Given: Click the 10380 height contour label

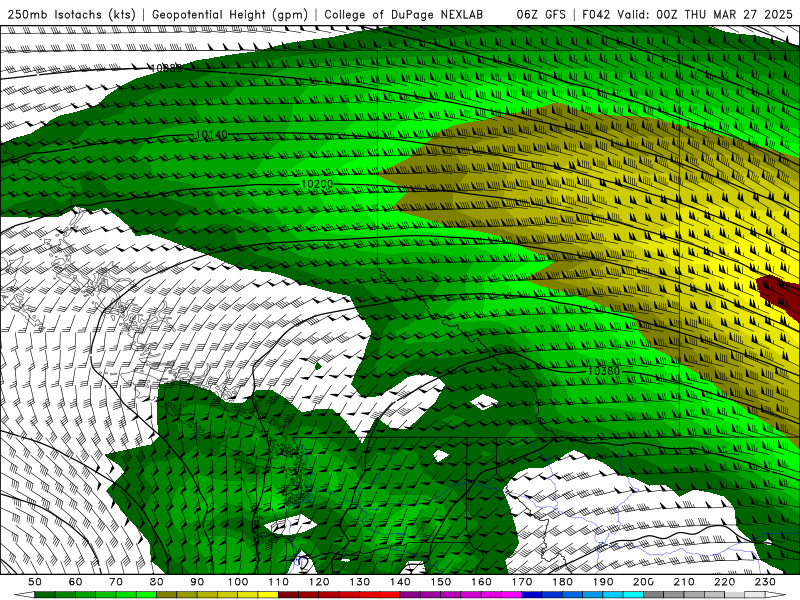Looking at the screenshot, I should click(x=604, y=371).
